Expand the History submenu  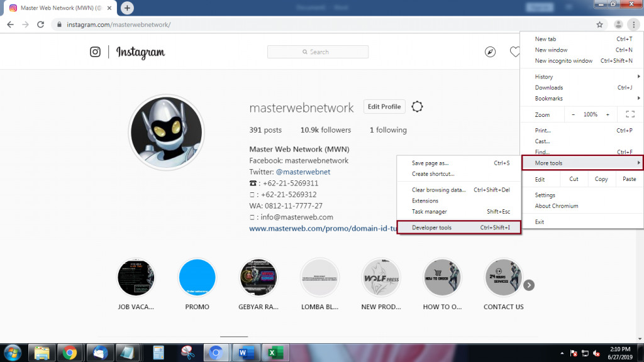pos(582,77)
